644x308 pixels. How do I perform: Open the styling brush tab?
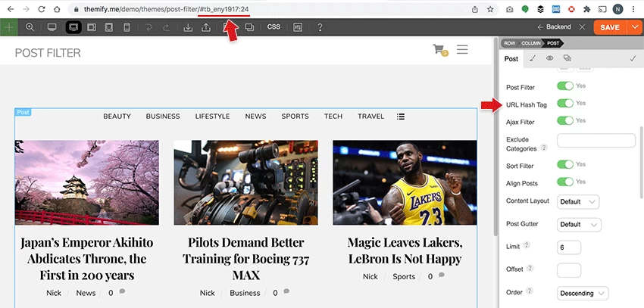tap(533, 58)
